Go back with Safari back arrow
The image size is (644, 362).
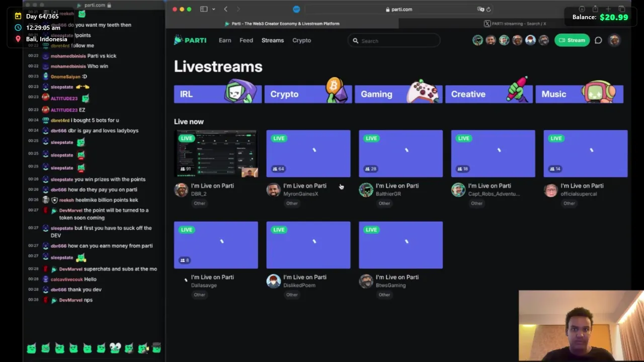pyautogui.click(x=225, y=9)
